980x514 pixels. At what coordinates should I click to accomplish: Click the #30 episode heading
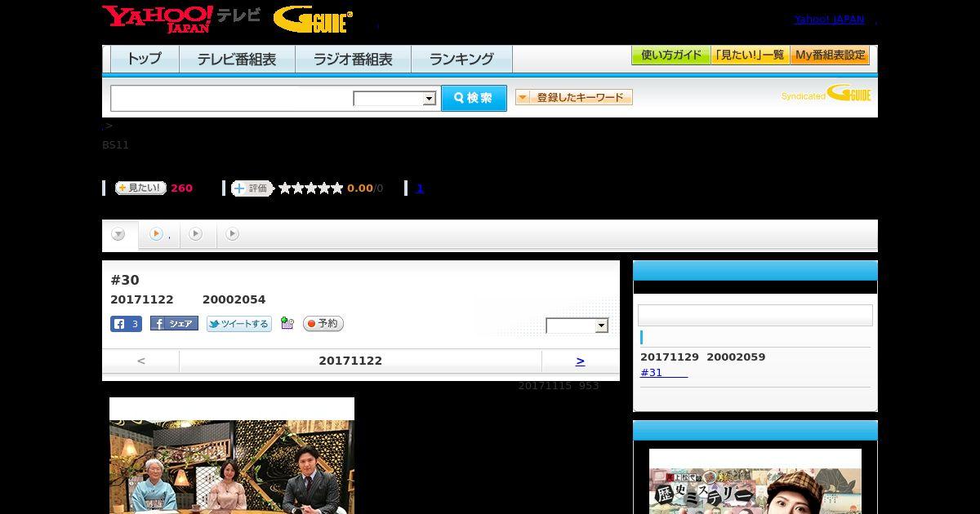click(125, 280)
